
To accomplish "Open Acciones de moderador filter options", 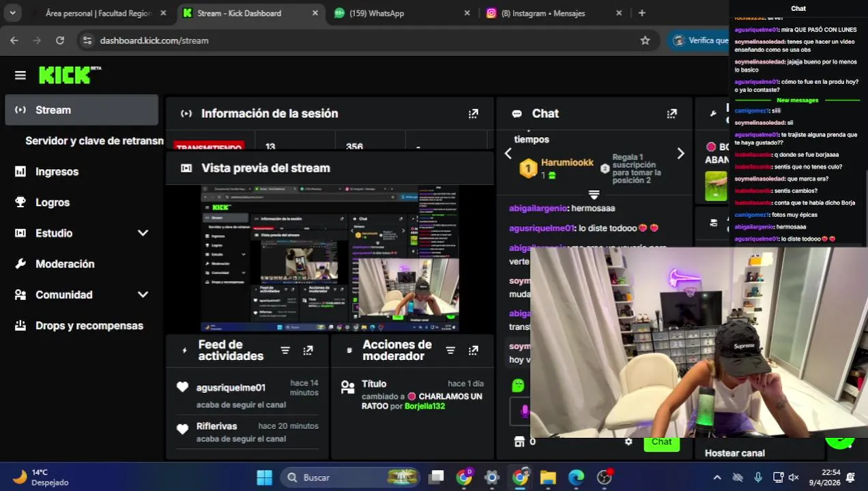I will click(450, 351).
